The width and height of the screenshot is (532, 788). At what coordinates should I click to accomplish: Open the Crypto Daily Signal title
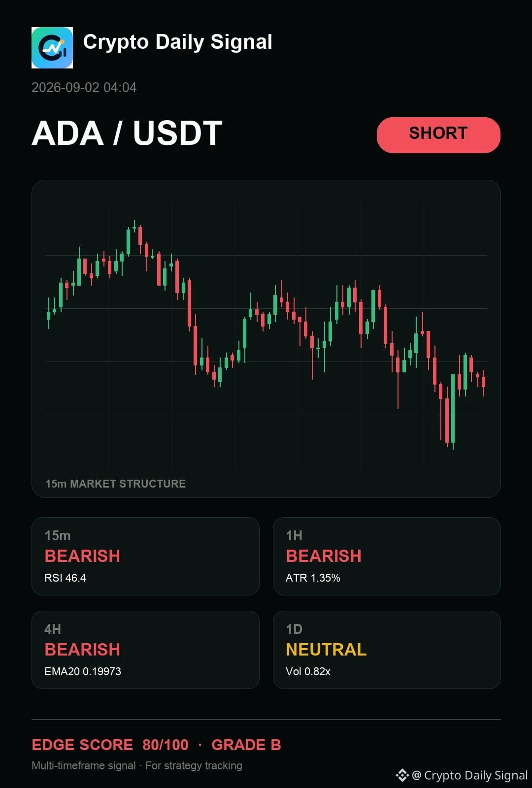(177, 42)
